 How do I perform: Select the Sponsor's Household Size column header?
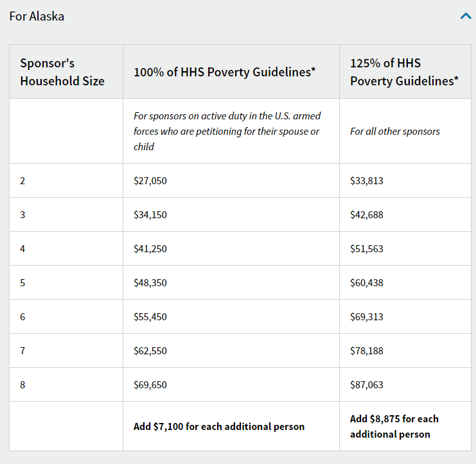pyautogui.click(x=62, y=72)
